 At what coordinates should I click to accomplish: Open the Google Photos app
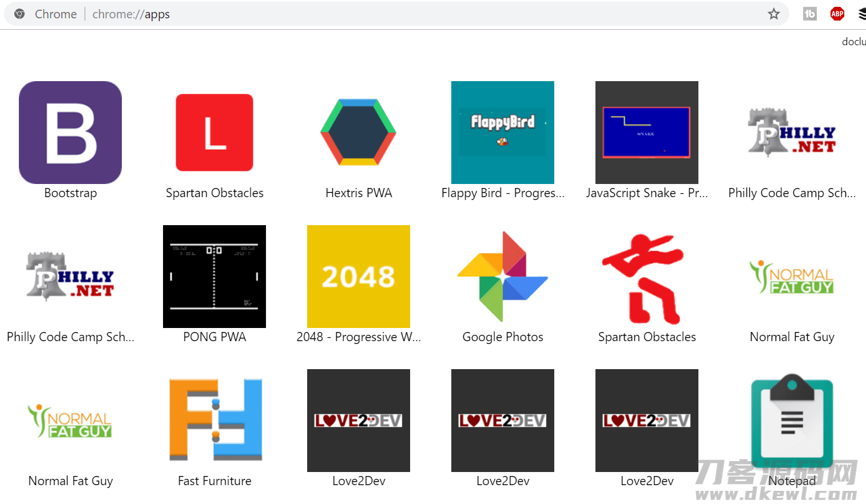(x=503, y=277)
